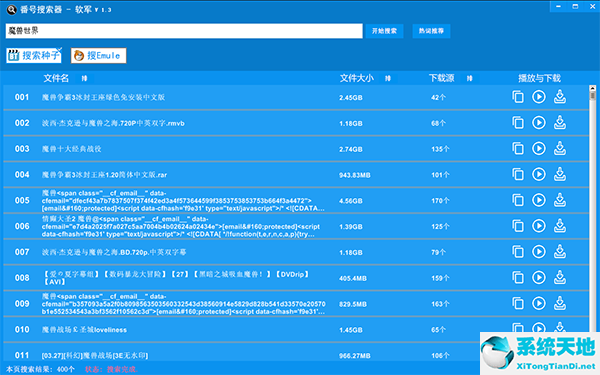Image resolution: width=600 pixels, height=375 pixels.
Task: Select the 1.20简体中文版.rar file name
Action: click(x=104, y=175)
